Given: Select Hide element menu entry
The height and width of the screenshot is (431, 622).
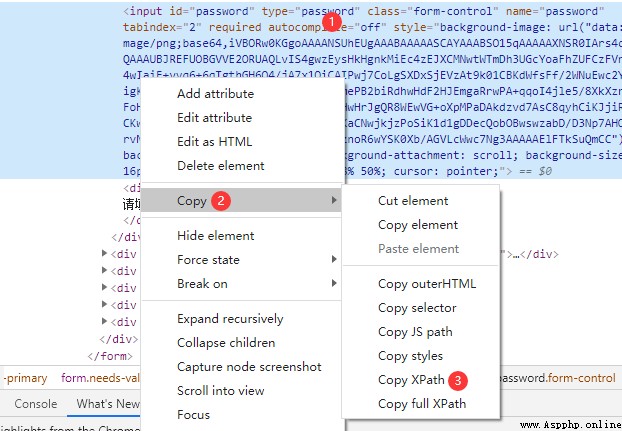Looking at the screenshot, I should click(216, 236).
